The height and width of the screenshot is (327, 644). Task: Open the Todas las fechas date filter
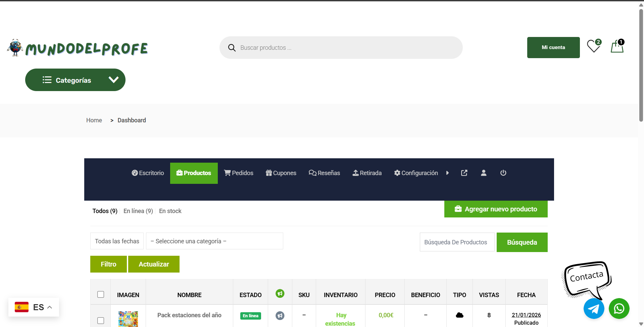[117, 241]
